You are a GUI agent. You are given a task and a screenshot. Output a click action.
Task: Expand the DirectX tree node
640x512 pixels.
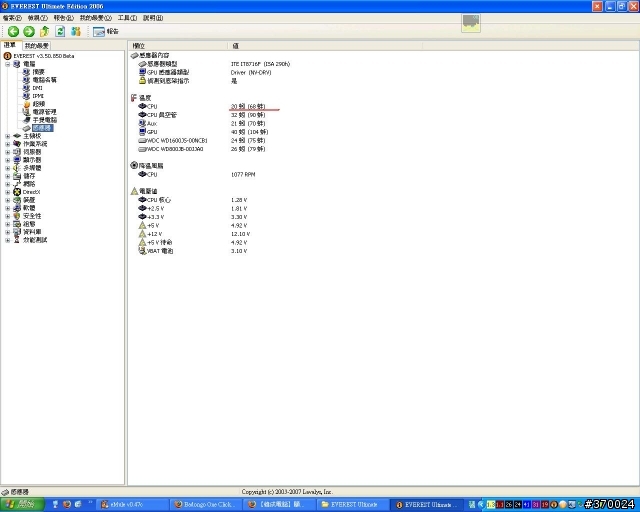(7, 192)
